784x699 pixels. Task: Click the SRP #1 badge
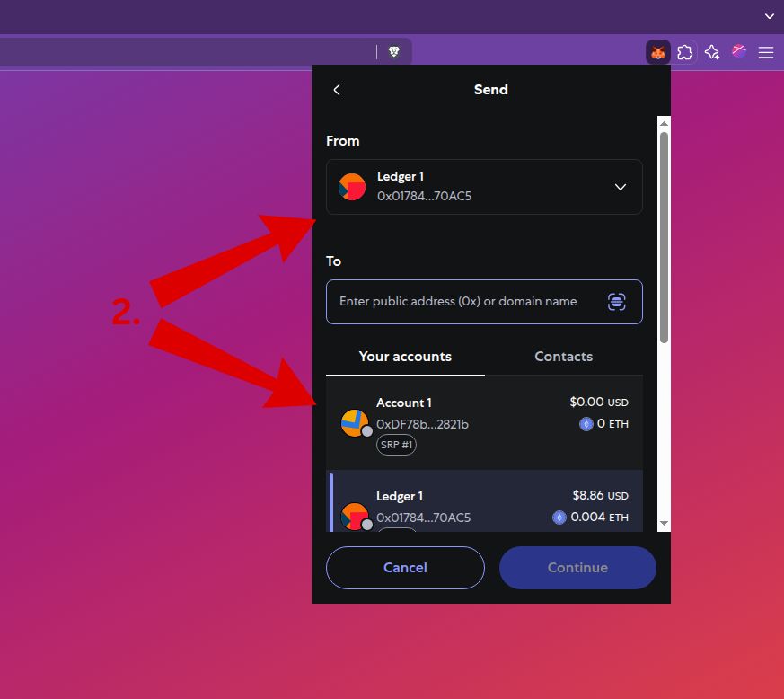[x=396, y=445]
